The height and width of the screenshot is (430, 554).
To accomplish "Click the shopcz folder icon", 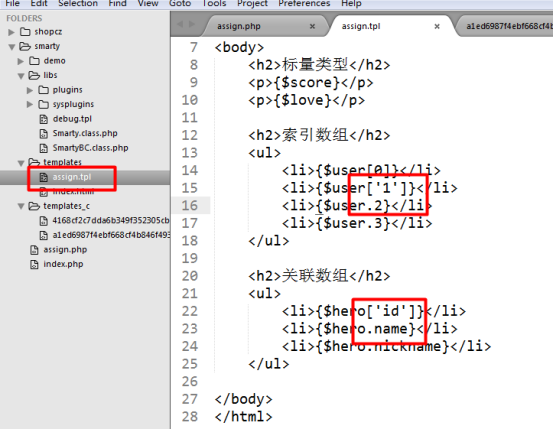I will [x=25, y=32].
